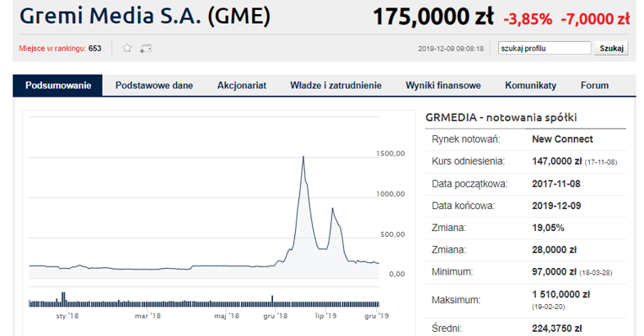Select the 175,0000 zł current price
The width and height of the screenshot is (644, 336).
[x=433, y=17]
